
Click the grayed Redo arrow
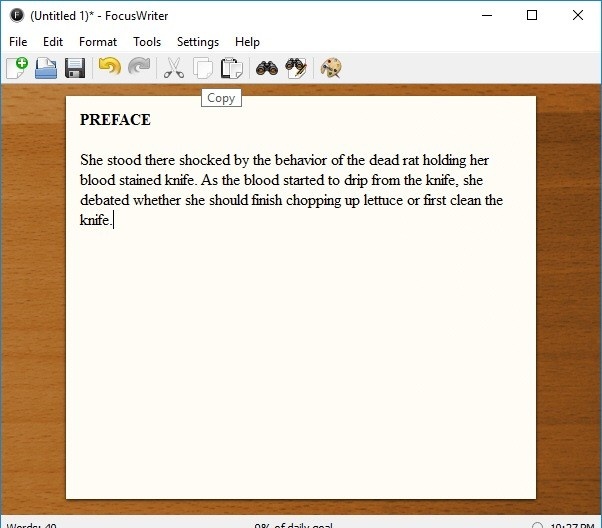[x=139, y=67]
